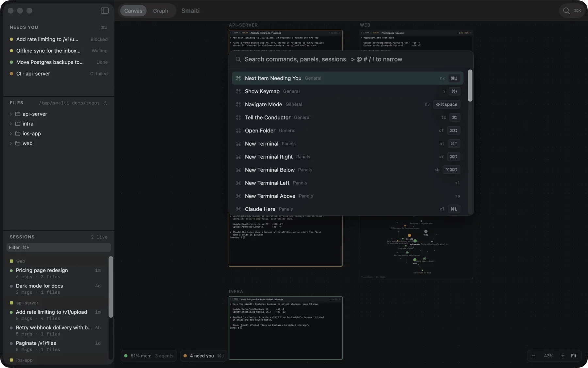This screenshot has width=588, height=368.
Task: Select New Terminal Above command
Action: 348,196
